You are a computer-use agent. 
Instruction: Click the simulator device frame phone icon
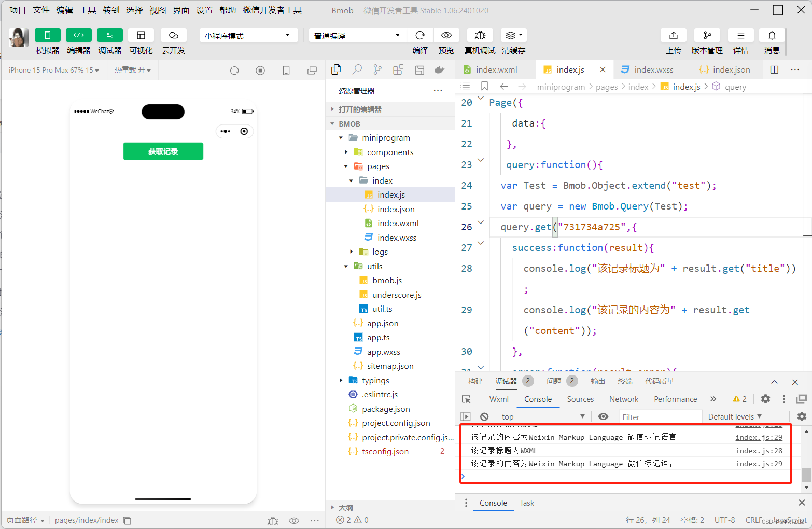pos(286,71)
